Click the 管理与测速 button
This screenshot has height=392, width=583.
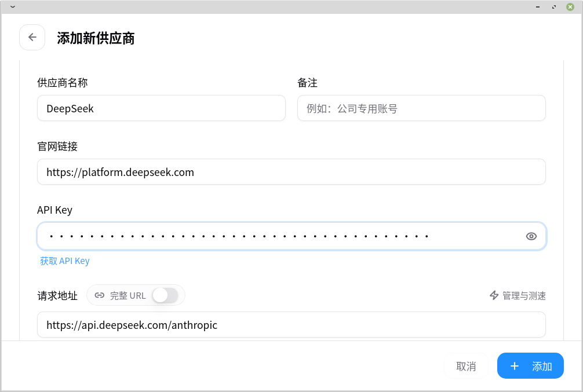[x=518, y=295]
